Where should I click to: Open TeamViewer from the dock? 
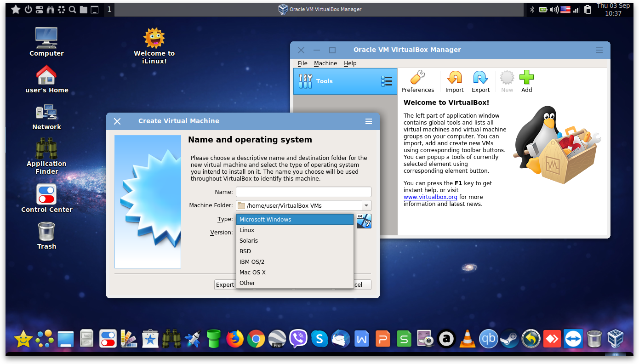pos(573,339)
